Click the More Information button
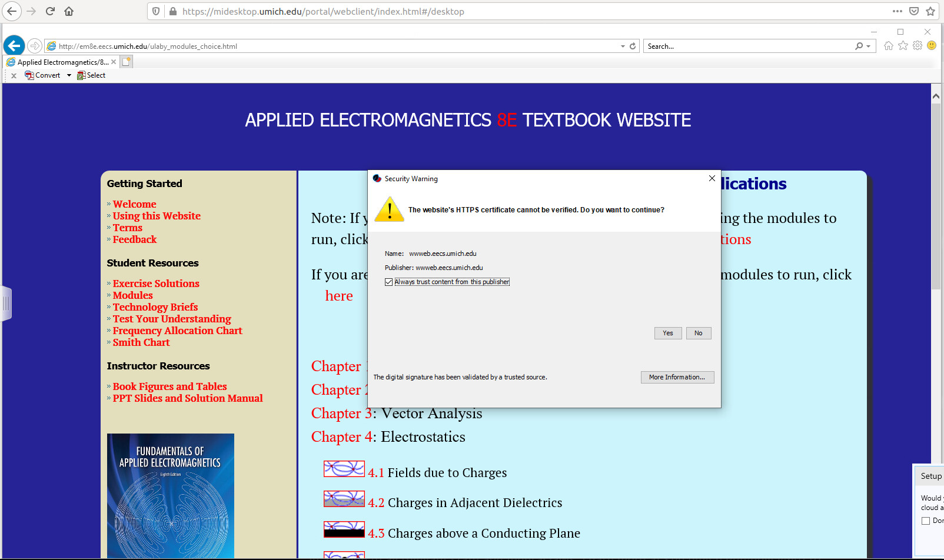The height and width of the screenshot is (560, 944). click(677, 377)
